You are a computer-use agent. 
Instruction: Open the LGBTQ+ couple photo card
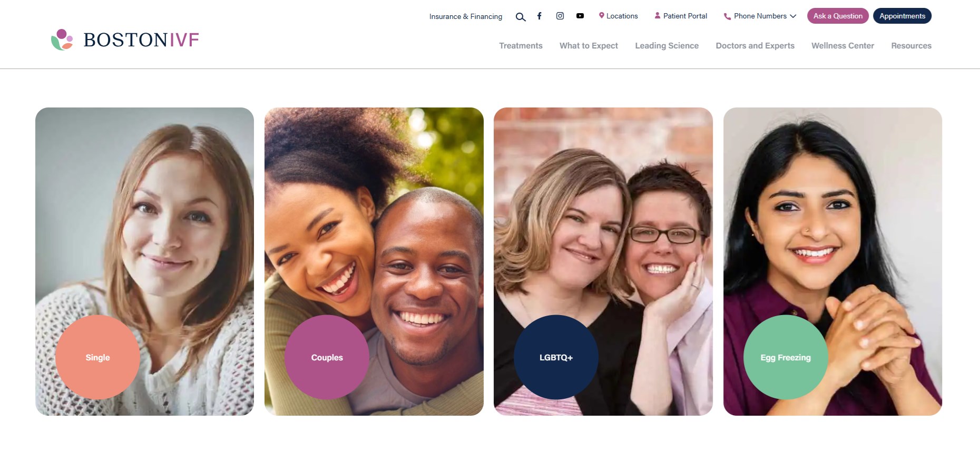pos(603,261)
